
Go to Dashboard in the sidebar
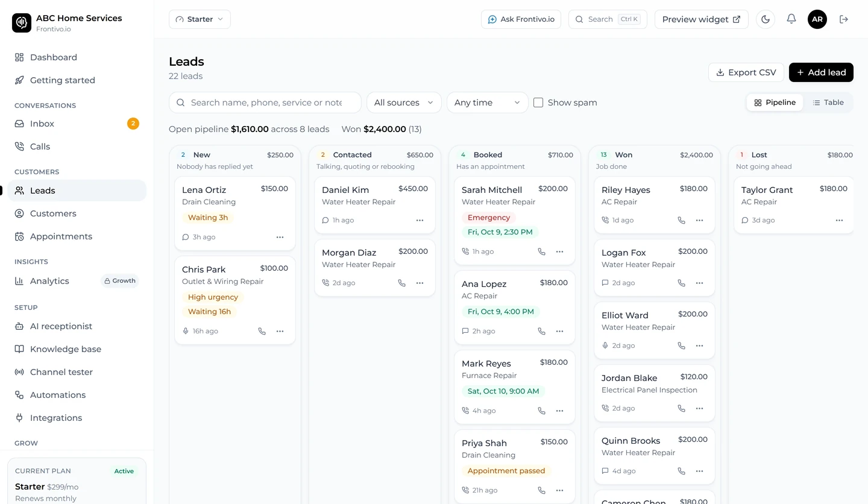coord(77,57)
